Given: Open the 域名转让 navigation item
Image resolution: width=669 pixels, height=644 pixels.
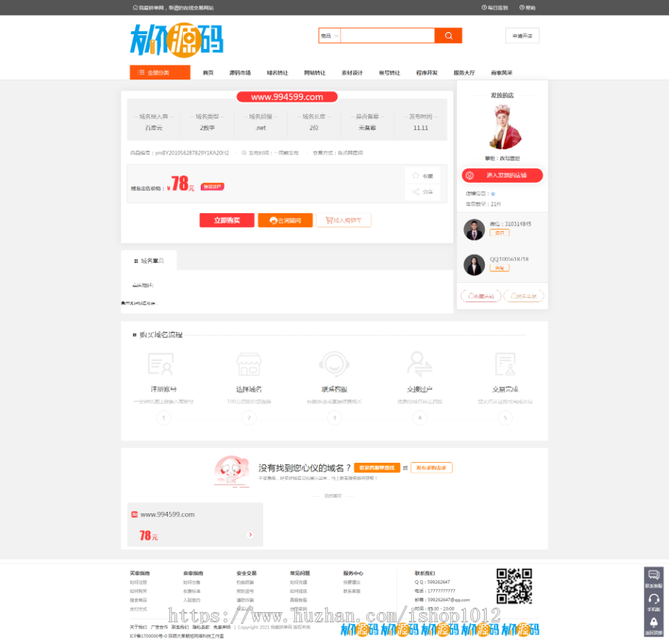Looking at the screenshot, I should point(277,73).
